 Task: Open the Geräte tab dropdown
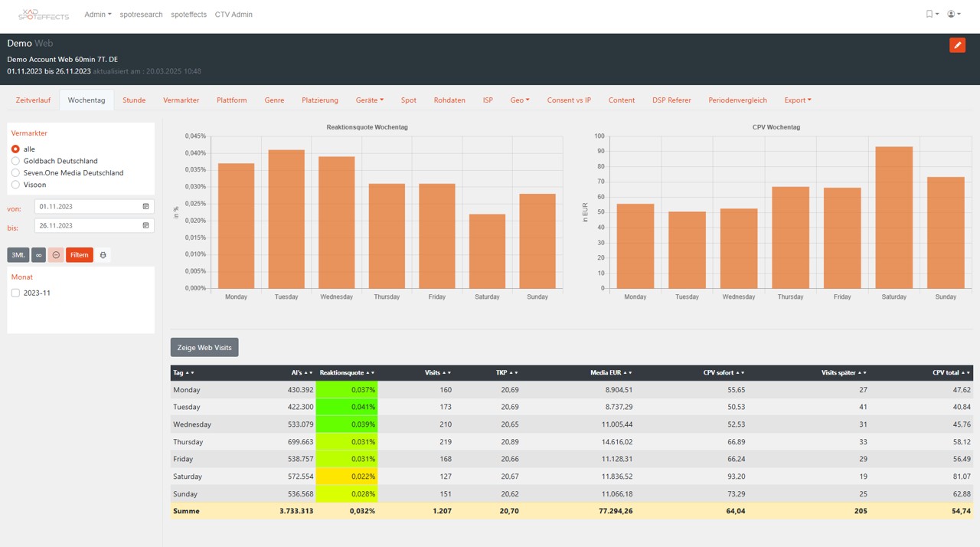(369, 100)
